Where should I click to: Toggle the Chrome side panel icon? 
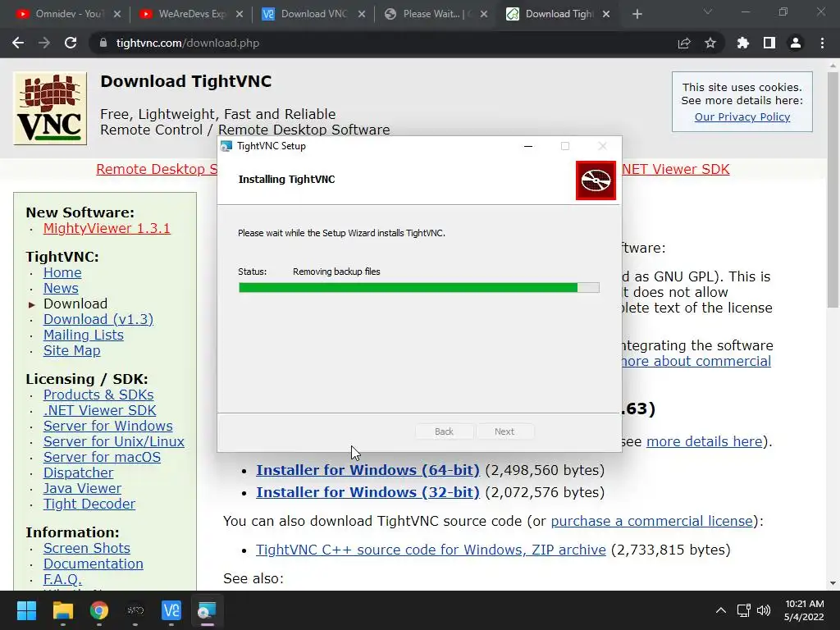769,43
